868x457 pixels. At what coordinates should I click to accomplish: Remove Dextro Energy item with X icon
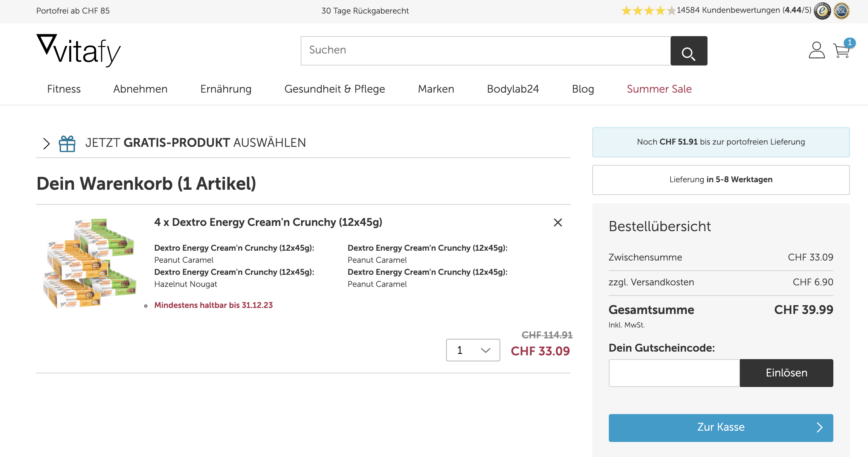pyautogui.click(x=558, y=222)
